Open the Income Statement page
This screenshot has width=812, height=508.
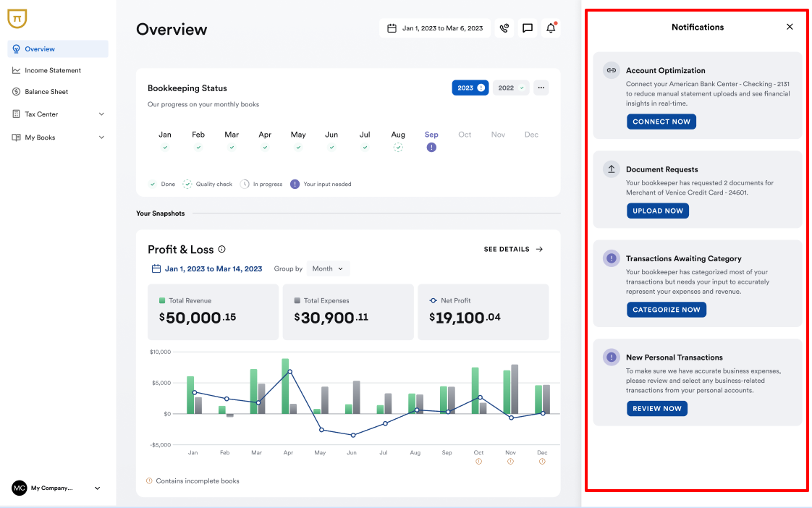pos(53,70)
